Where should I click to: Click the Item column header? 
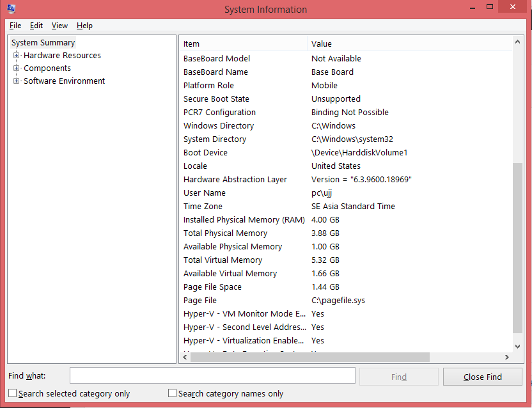point(243,43)
